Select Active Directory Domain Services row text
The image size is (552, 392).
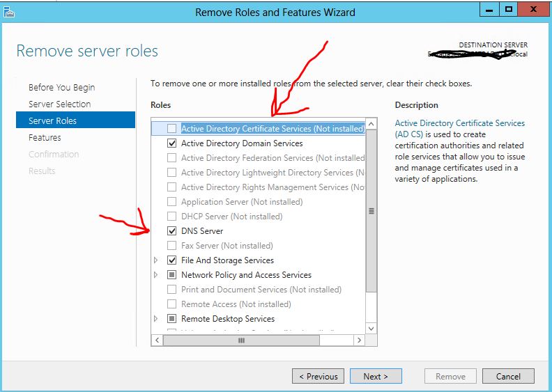point(242,143)
